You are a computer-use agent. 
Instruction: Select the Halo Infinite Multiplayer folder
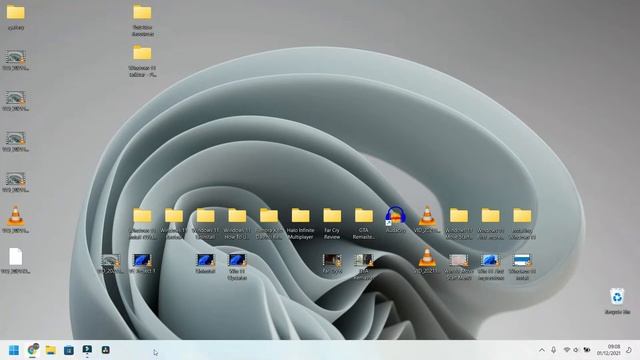300,223
